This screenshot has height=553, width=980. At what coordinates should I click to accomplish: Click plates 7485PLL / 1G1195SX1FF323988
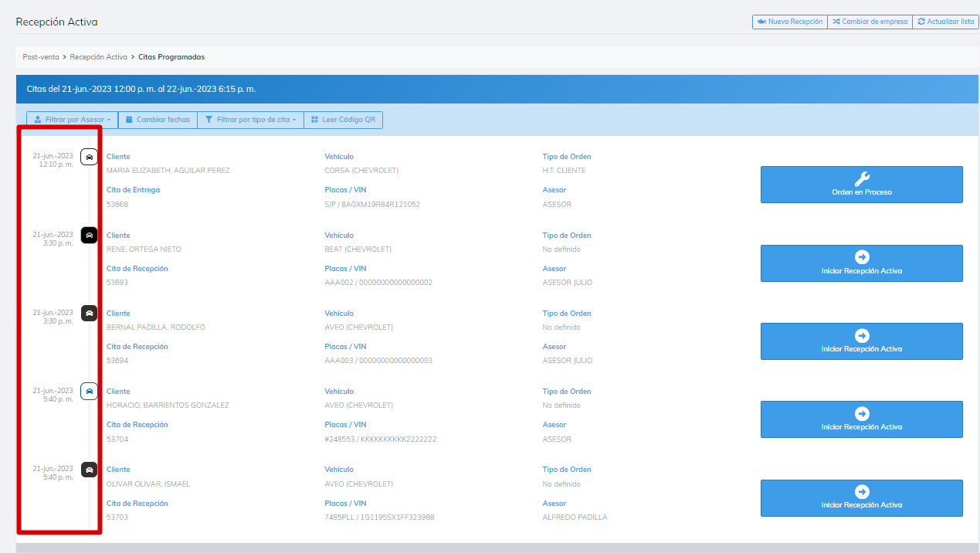coord(379,517)
